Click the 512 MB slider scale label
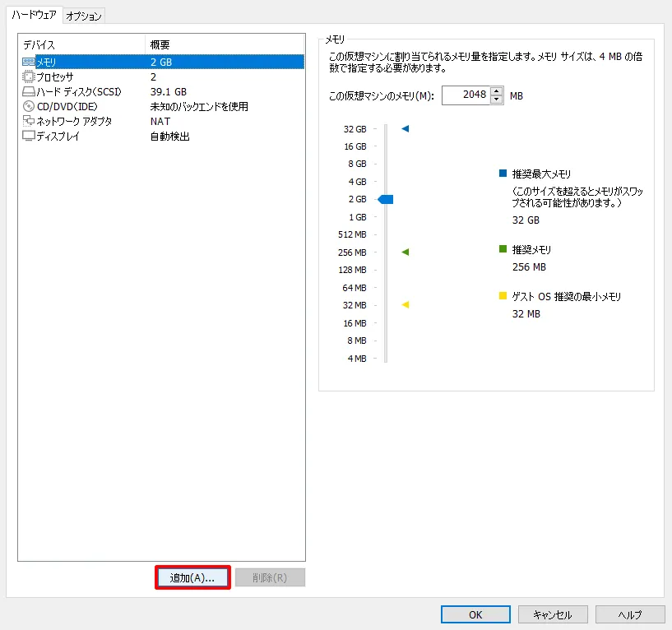 pos(352,234)
